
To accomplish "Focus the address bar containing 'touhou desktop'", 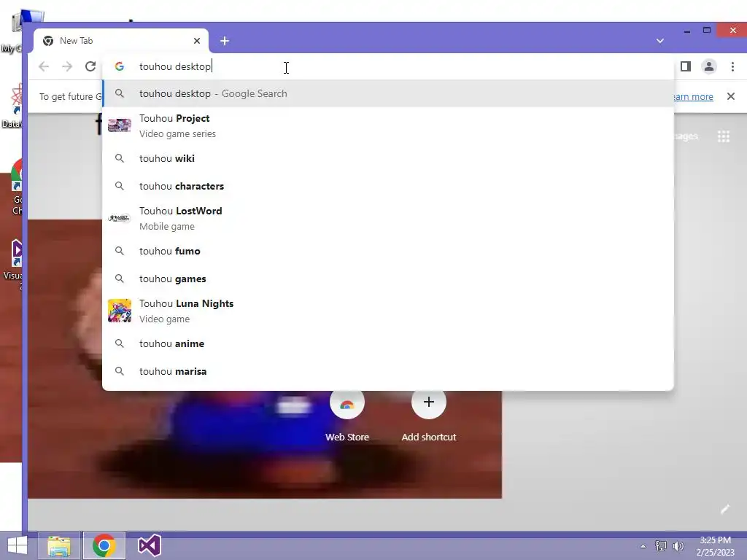I will (x=388, y=66).
